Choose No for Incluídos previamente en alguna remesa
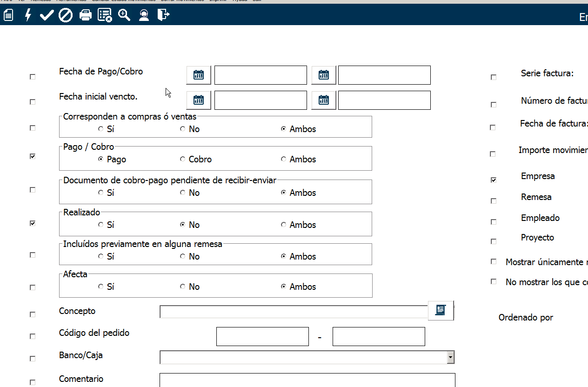This screenshot has width=588, height=387. coord(183,256)
